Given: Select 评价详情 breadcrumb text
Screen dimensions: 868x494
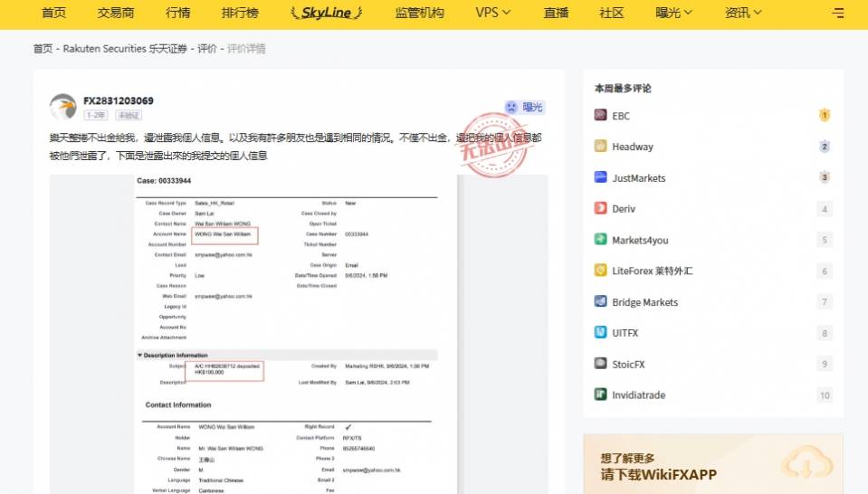Looking at the screenshot, I should (246, 49).
